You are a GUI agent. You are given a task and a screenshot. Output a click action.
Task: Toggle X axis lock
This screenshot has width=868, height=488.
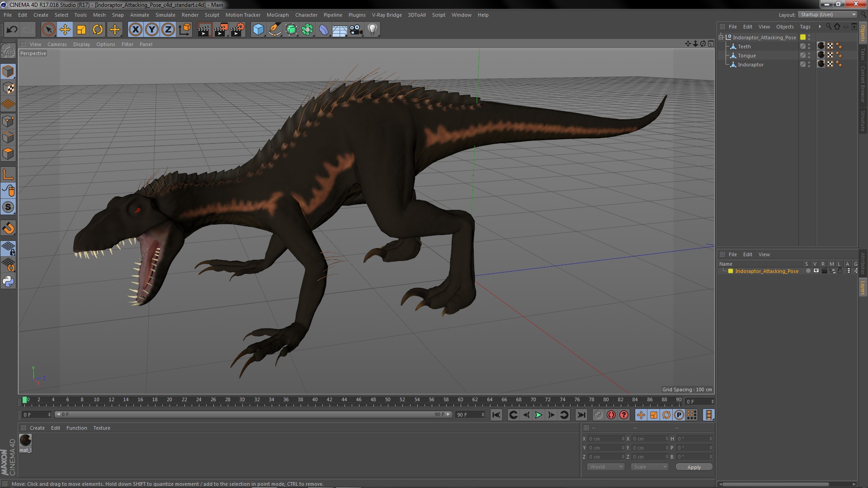point(135,30)
